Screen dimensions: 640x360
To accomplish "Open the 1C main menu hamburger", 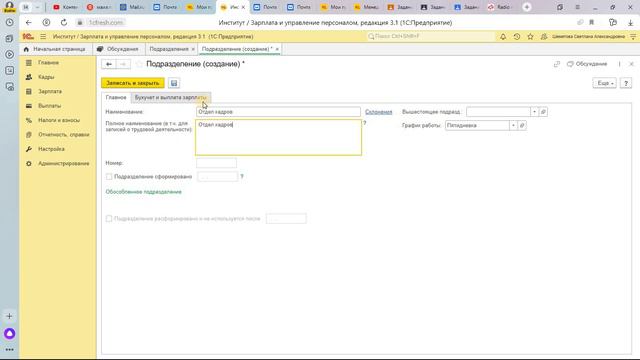I will pyautogui.click(x=43, y=37).
